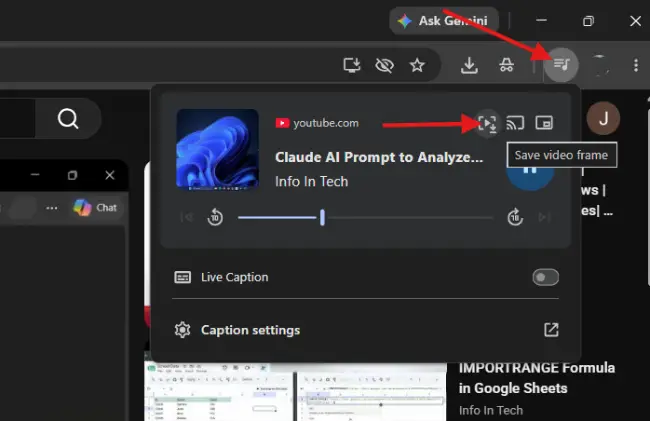Maximize the inner window
The image size is (650, 421).
pyautogui.click(x=73, y=175)
